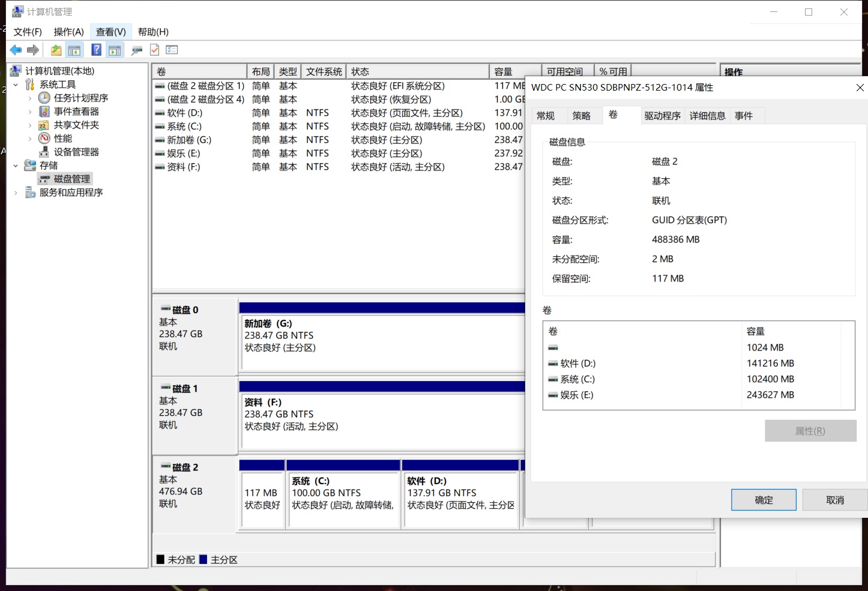Click the 确定 button in properties dialog

(x=763, y=500)
